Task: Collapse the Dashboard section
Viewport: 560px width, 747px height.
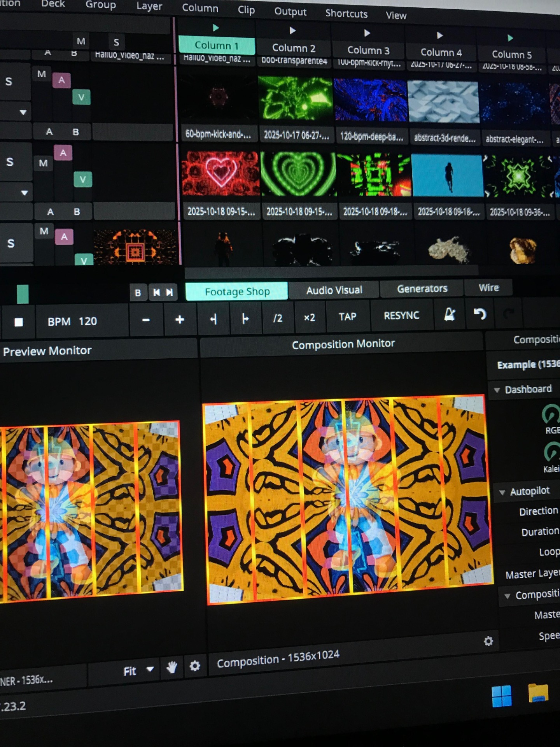Action: pyautogui.click(x=497, y=390)
